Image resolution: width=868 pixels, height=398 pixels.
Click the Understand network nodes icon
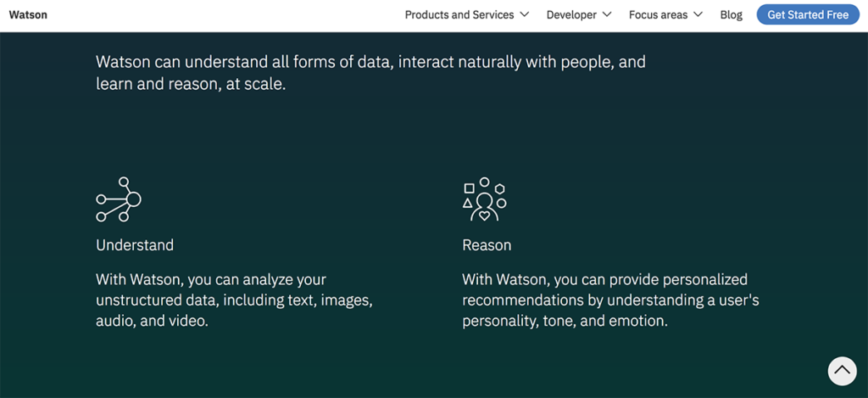(x=119, y=199)
